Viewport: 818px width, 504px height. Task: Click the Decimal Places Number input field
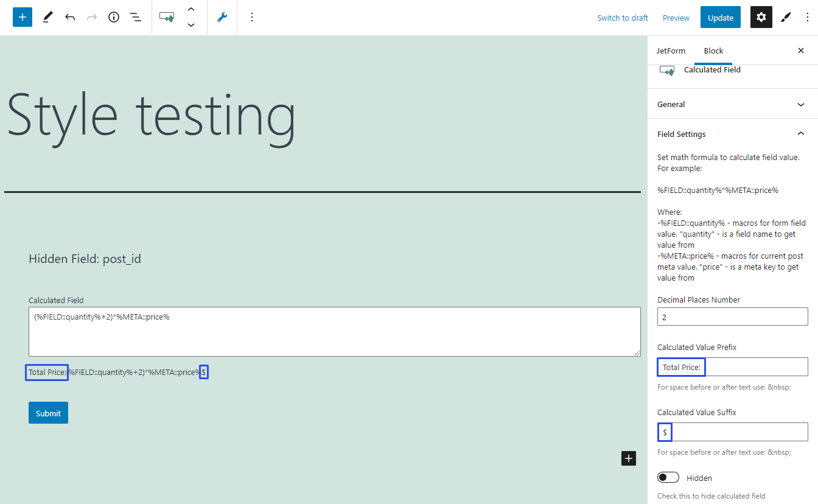click(732, 317)
